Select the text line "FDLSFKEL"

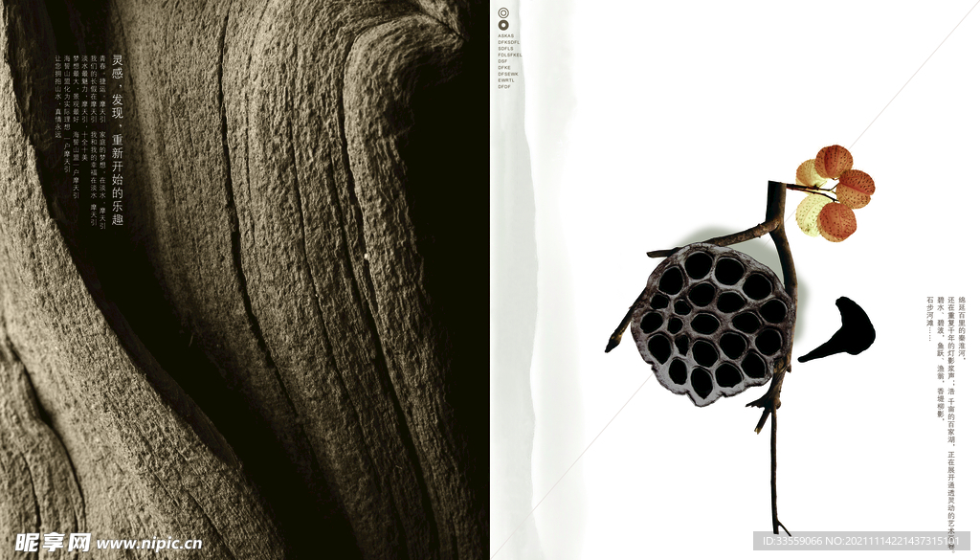[510, 55]
